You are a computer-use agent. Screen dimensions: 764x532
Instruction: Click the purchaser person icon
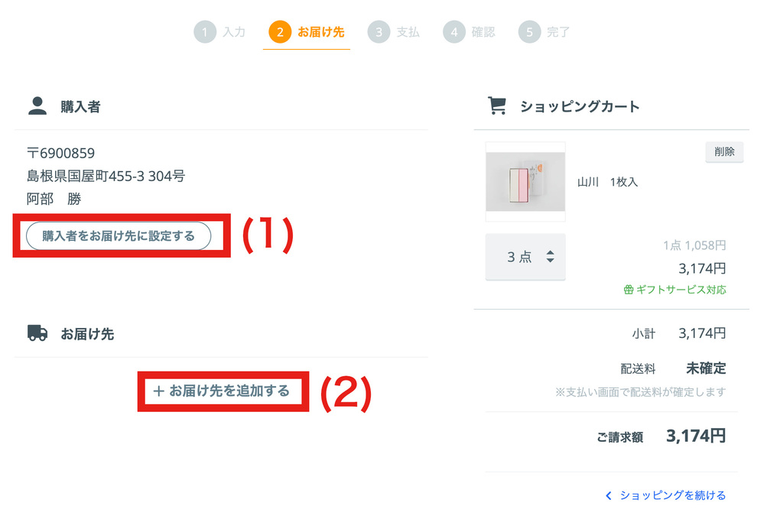click(x=37, y=105)
